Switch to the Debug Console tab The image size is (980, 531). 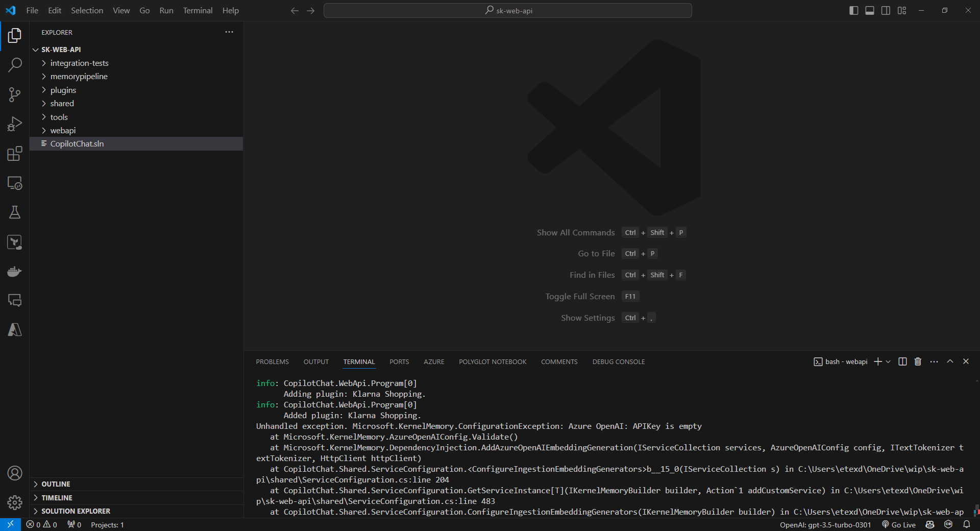click(x=619, y=361)
